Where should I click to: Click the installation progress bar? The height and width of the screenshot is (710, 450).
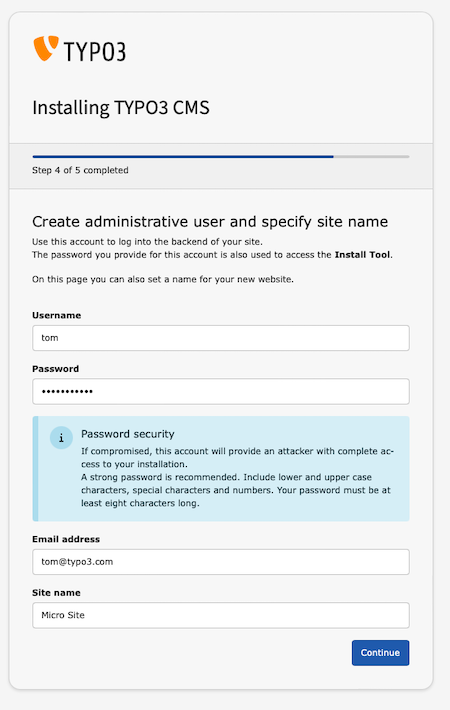[221, 157]
